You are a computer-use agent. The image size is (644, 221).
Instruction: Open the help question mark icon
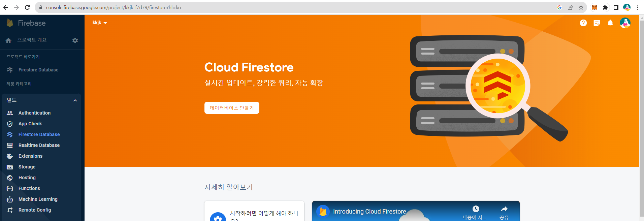click(583, 23)
